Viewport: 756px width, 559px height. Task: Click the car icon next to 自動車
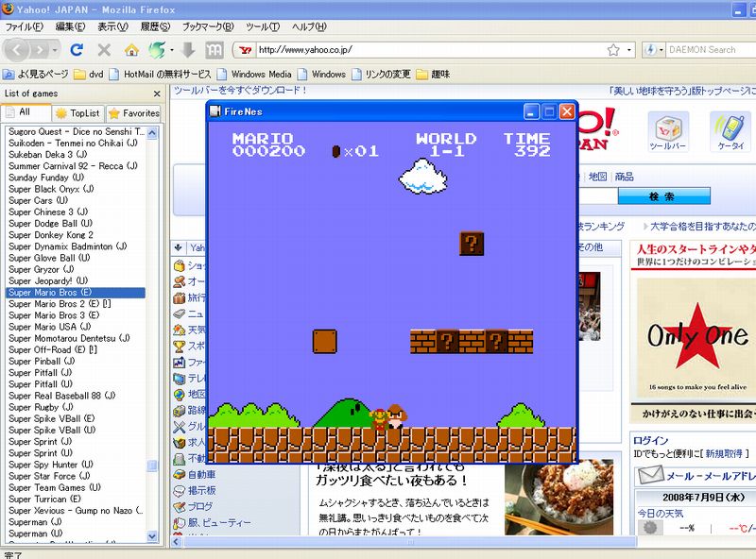180,475
